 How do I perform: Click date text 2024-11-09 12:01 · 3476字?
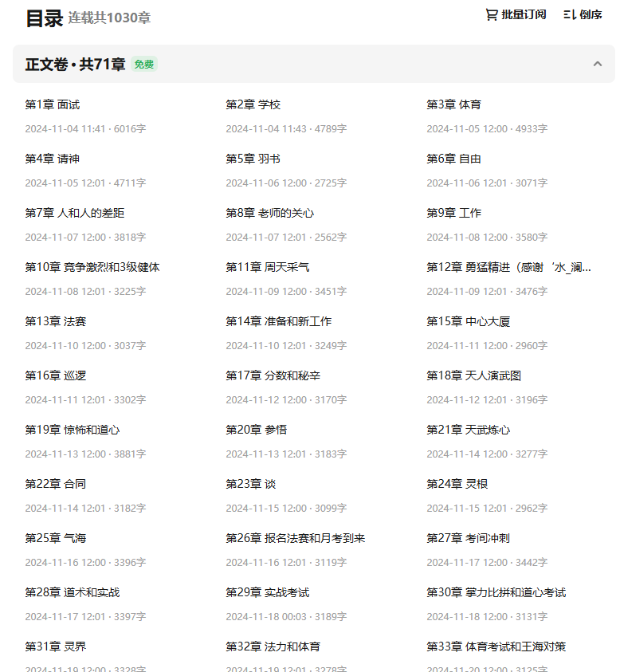click(487, 292)
